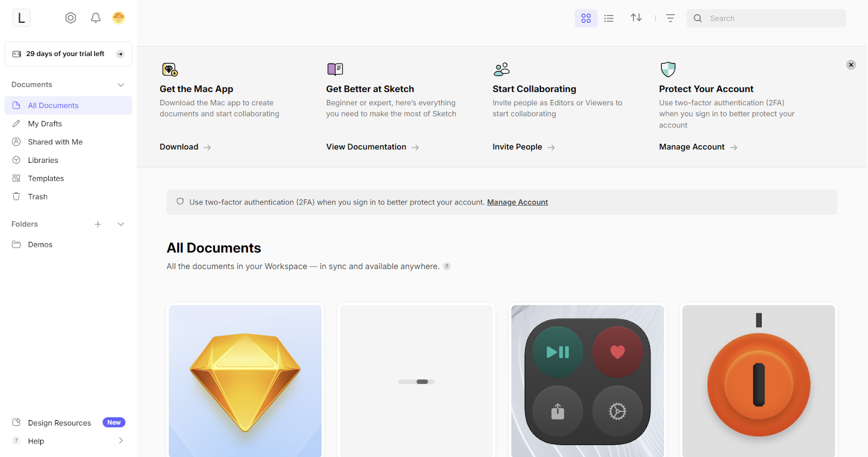Dismiss the onboarding banner with X
The height and width of the screenshot is (457, 868).
851,65
